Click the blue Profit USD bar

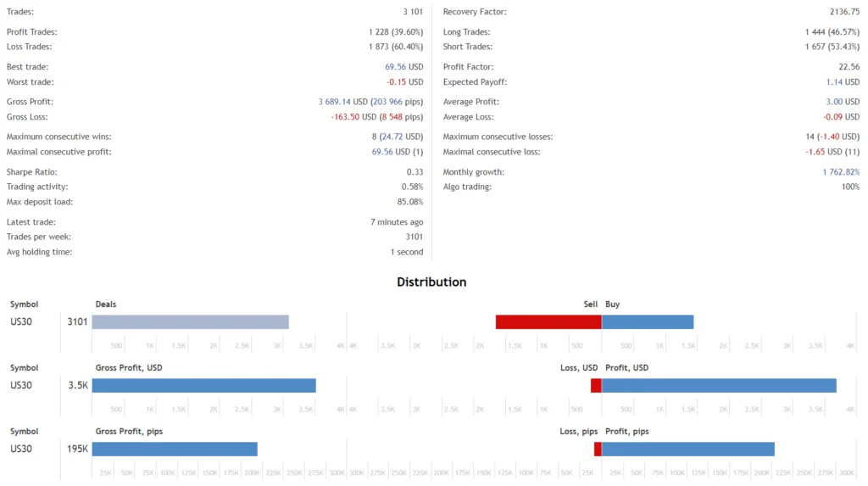pyautogui.click(x=719, y=385)
